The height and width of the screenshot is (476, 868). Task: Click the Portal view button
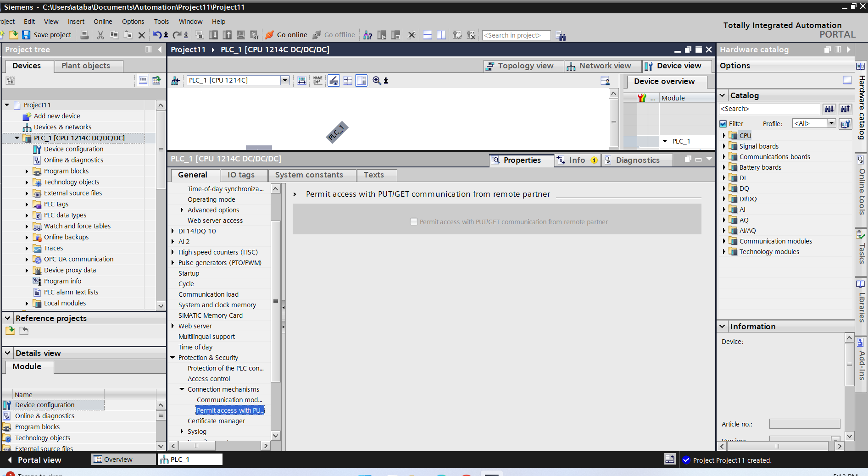click(x=34, y=460)
